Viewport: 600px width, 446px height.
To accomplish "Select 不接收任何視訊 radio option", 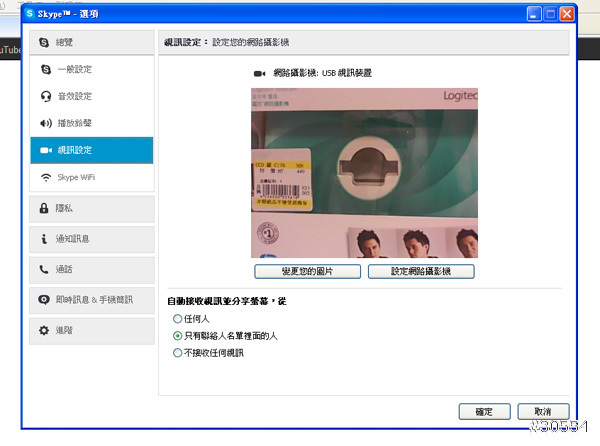I will tap(177, 353).
